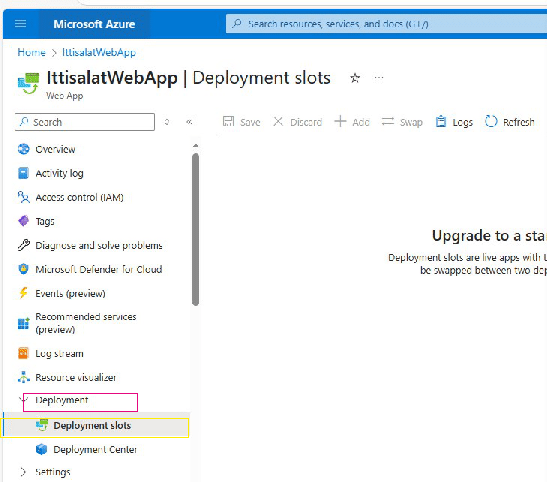Go to the Home breadcrumb
Image resolution: width=547 pixels, height=482 pixels.
(x=32, y=52)
